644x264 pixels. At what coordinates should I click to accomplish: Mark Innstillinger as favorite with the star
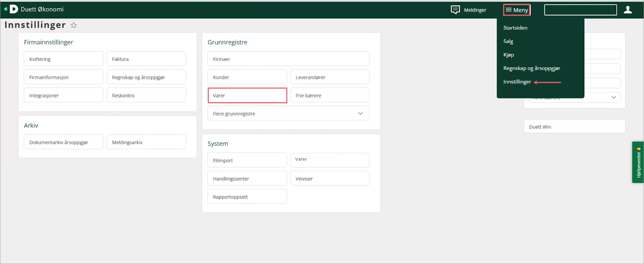pyautogui.click(x=74, y=25)
